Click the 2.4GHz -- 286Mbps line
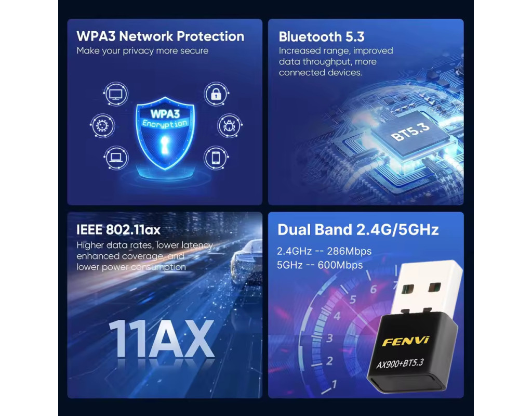The height and width of the screenshot is (416, 532). click(324, 251)
